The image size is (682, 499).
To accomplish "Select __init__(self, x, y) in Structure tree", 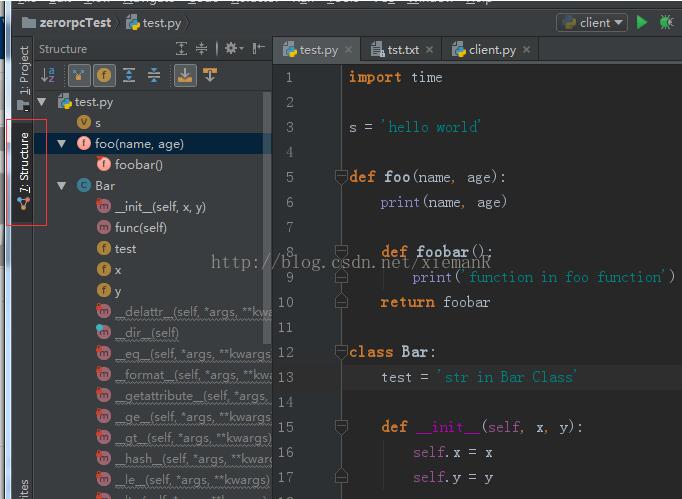I will coord(160,207).
